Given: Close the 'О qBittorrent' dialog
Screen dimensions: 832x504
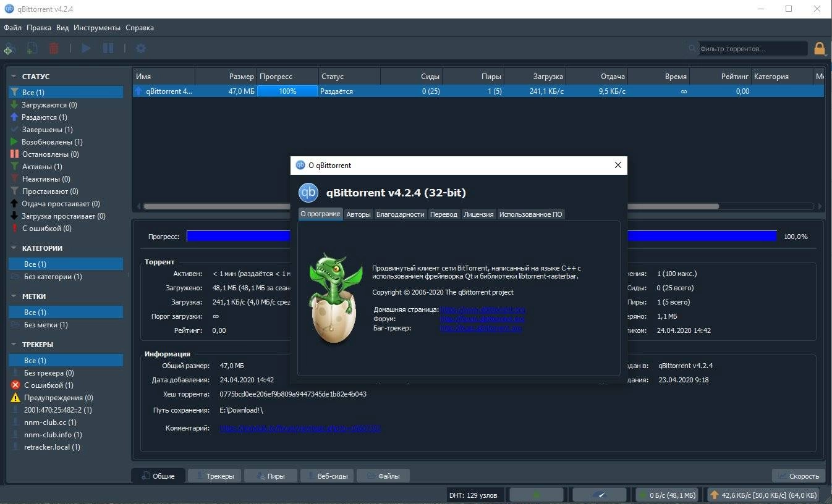Looking at the screenshot, I should tap(618, 165).
